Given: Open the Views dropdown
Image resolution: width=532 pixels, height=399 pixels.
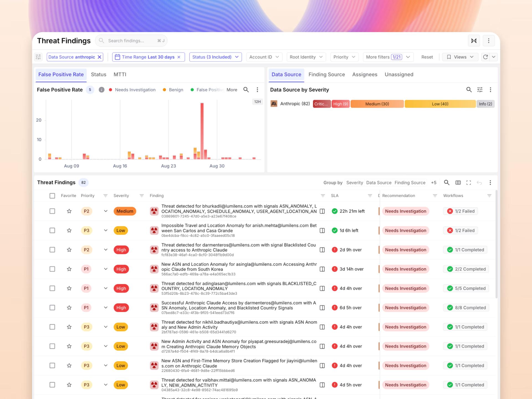Looking at the screenshot, I should coord(460,57).
